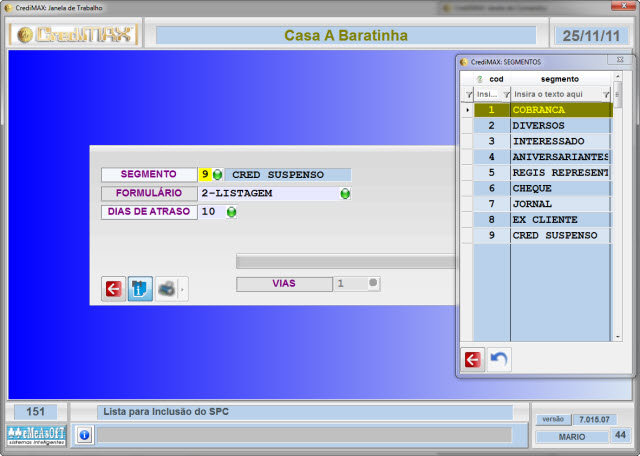Viewport: 640px width, 456px height.
Task: Open the Formulário dropdown with green button
Action: tap(345, 194)
